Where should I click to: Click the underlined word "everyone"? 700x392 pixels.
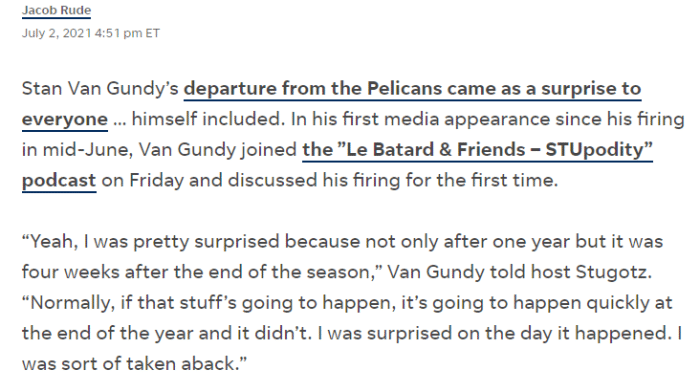pyautogui.click(x=65, y=119)
